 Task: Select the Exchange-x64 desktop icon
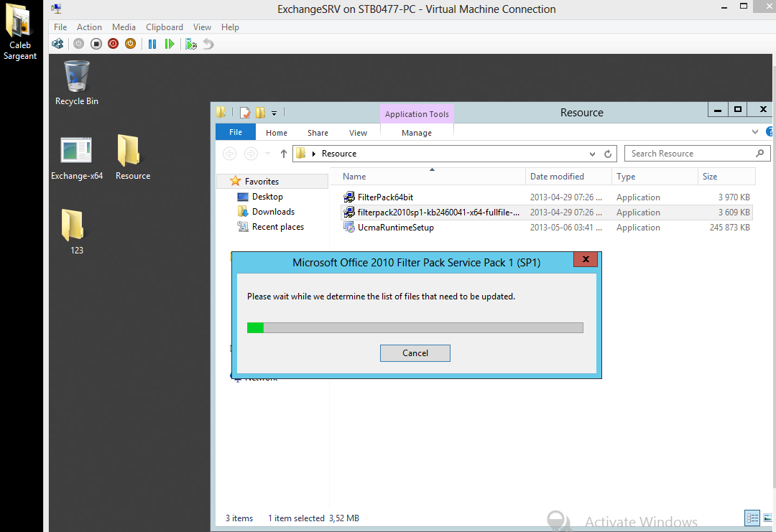77,158
